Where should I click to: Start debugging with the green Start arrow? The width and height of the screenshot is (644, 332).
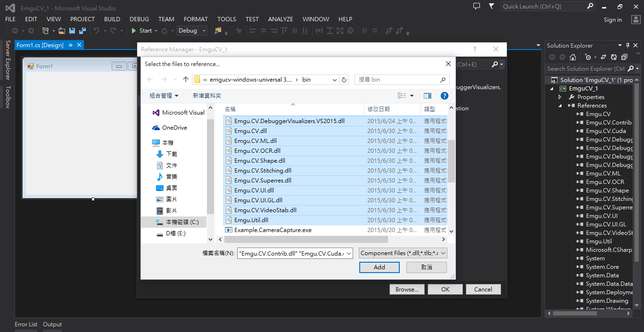click(x=134, y=30)
